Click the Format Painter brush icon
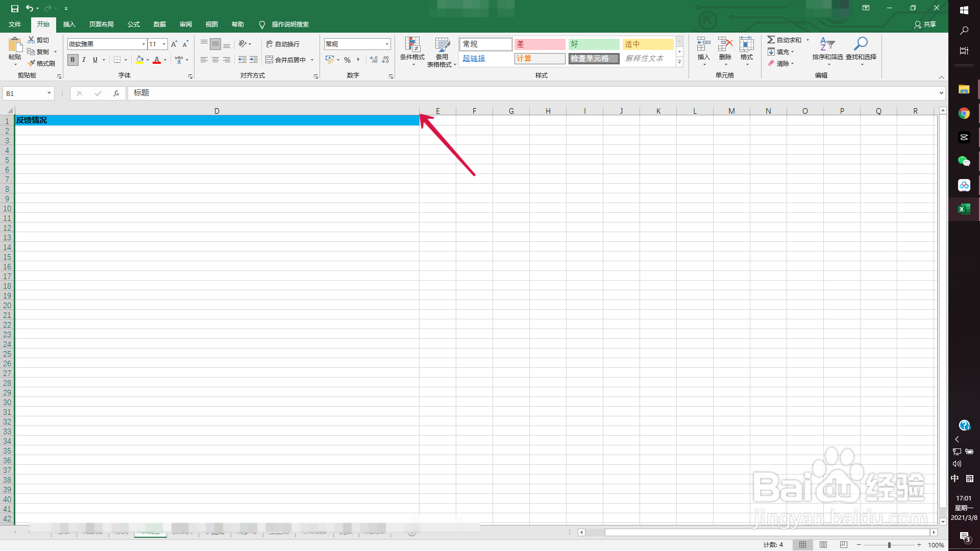The height and width of the screenshot is (551, 980). click(32, 63)
